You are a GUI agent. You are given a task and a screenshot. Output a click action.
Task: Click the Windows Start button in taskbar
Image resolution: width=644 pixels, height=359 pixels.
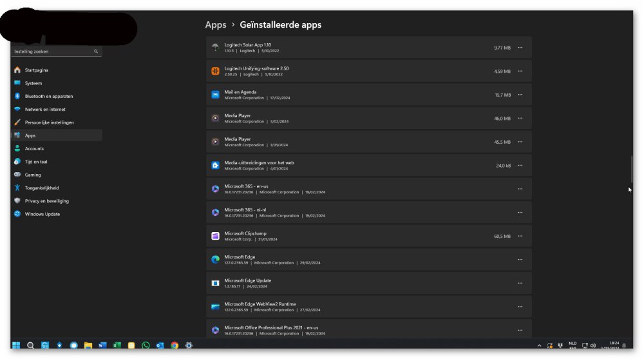pos(16,345)
